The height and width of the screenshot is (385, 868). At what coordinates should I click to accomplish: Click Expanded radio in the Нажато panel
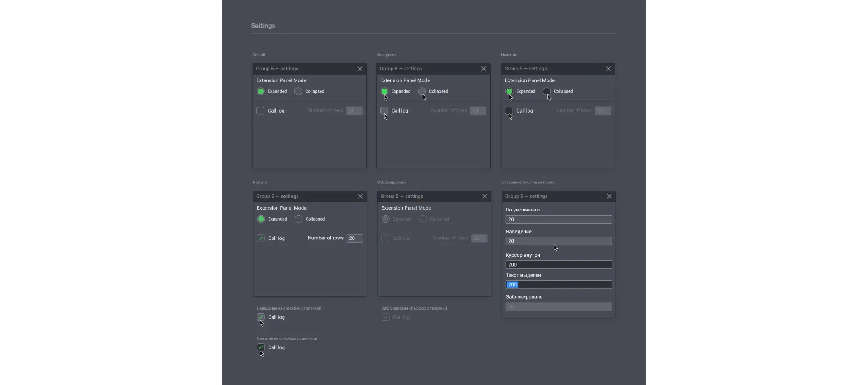point(261,219)
